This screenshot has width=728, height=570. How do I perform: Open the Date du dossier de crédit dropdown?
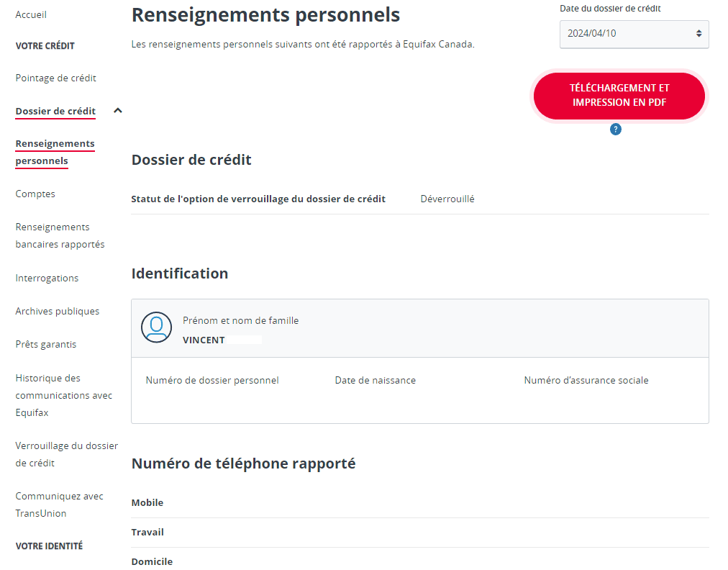[634, 34]
